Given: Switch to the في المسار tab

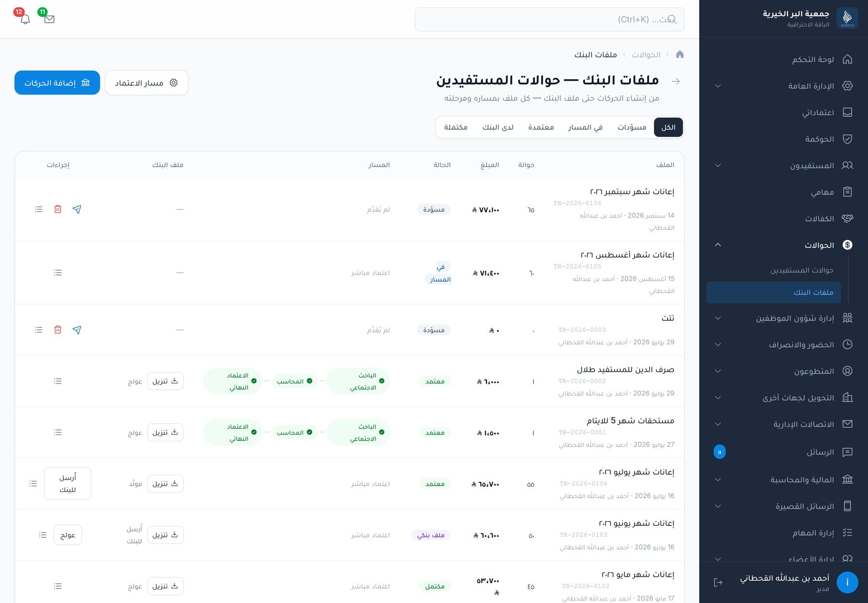Looking at the screenshot, I should 585,127.
